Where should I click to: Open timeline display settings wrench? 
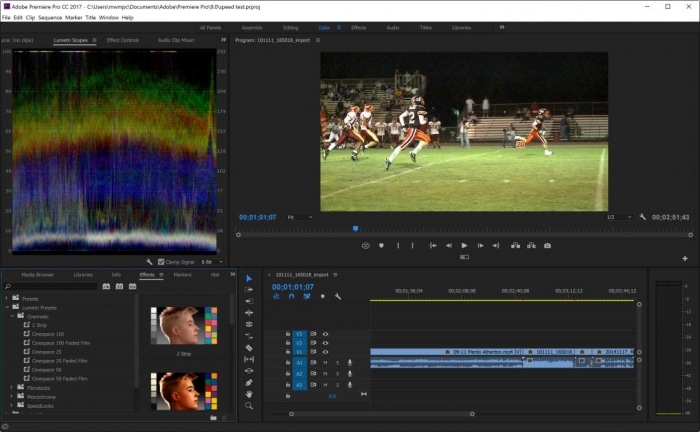[x=338, y=296]
